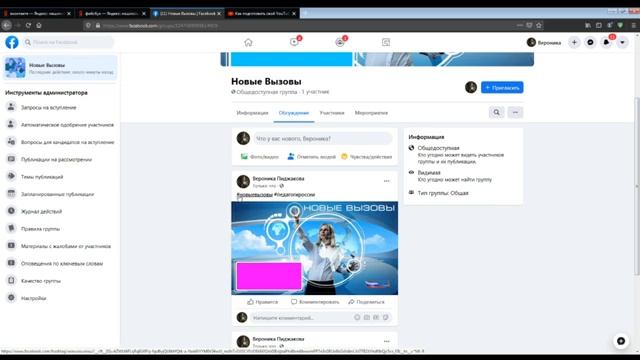Open the browser hamburger menu
The width and height of the screenshot is (640, 360).
point(633,25)
